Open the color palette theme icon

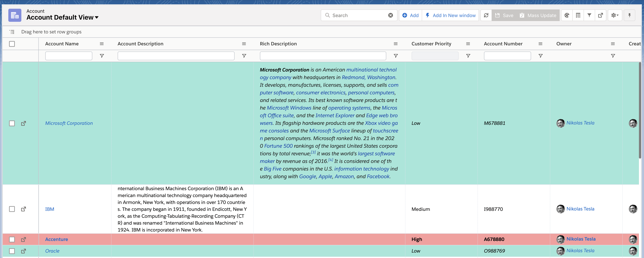[567, 15]
